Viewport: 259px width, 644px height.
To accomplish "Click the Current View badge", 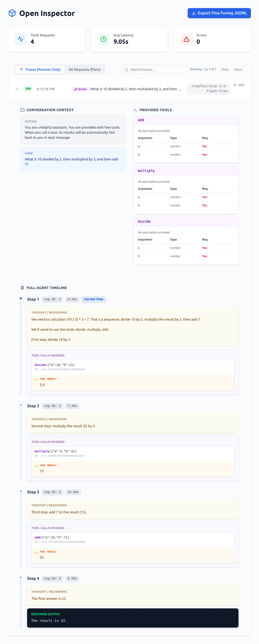I will click(x=94, y=299).
